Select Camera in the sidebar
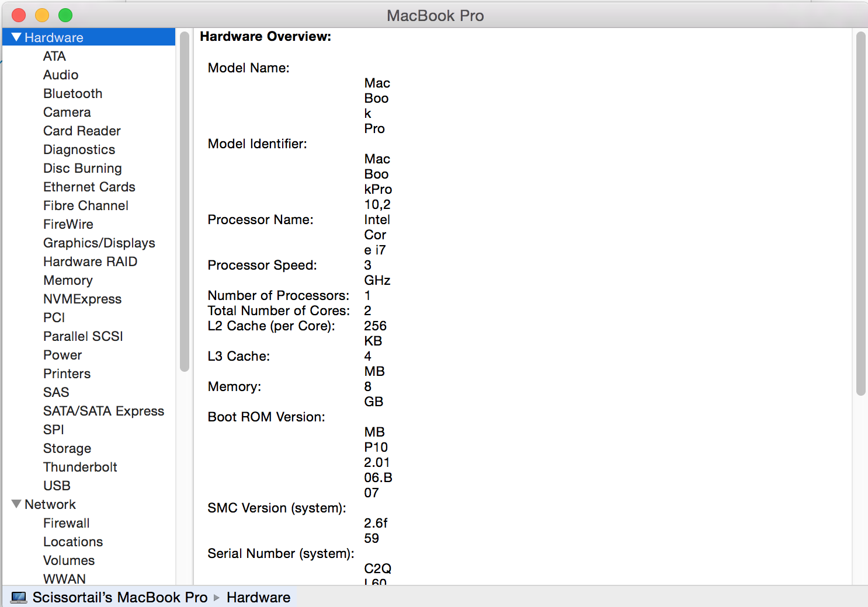Viewport: 868px width, 607px height. click(67, 112)
